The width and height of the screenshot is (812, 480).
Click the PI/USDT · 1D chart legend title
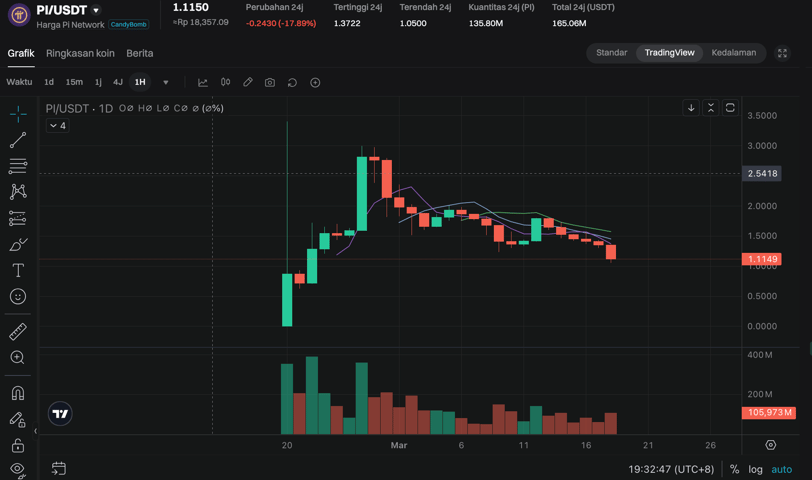click(79, 108)
